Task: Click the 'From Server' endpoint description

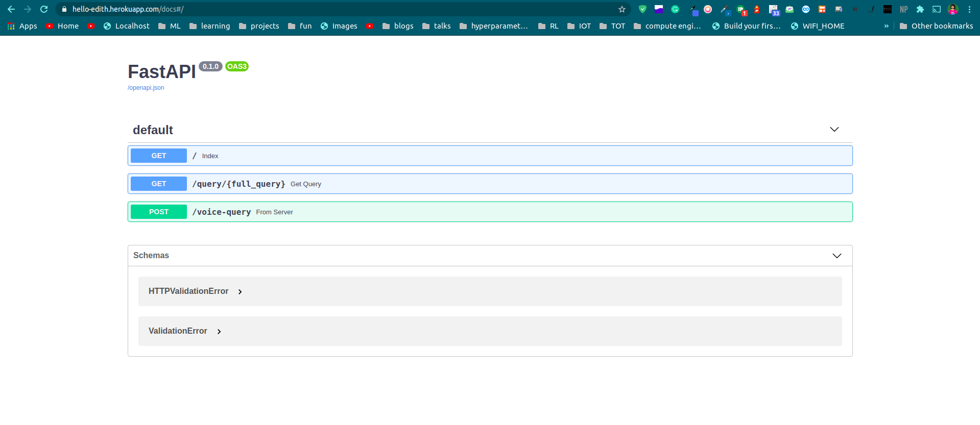Action: tap(275, 212)
